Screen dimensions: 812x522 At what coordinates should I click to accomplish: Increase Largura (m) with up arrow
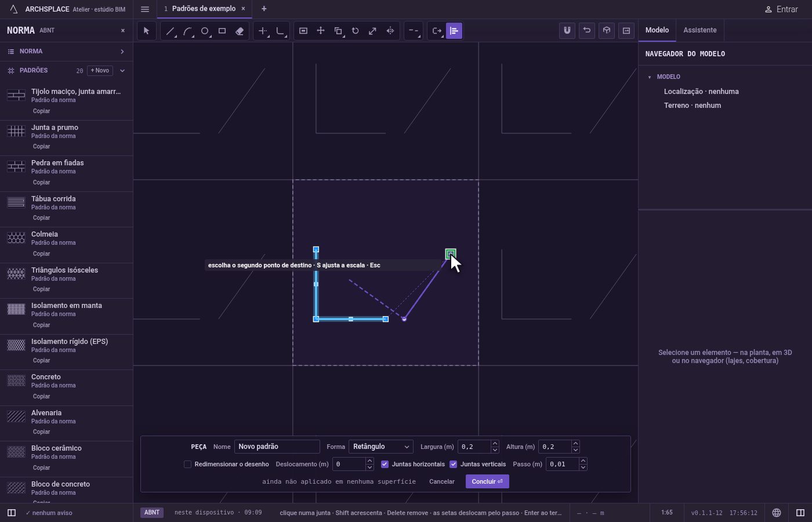tap(495, 444)
